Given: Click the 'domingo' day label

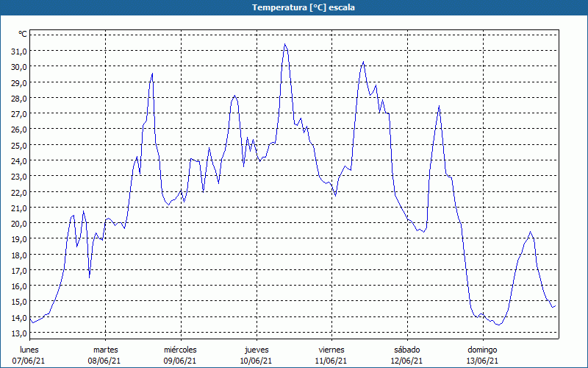Looking at the screenshot, I should tap(482, 350).
